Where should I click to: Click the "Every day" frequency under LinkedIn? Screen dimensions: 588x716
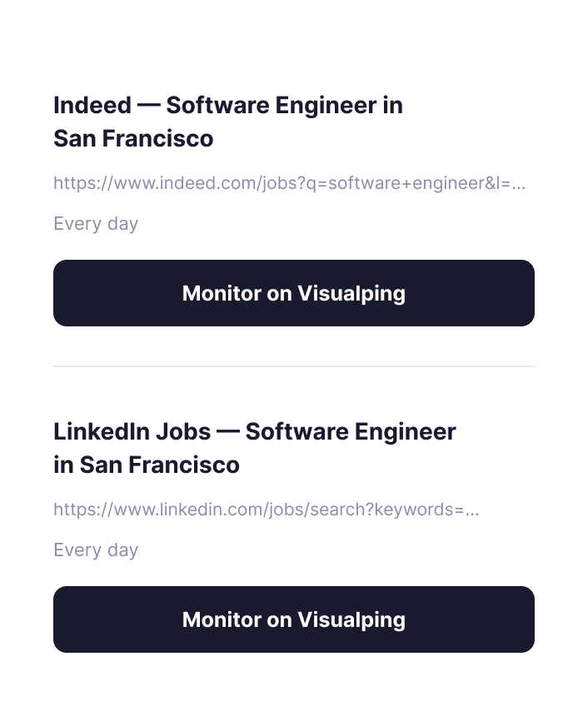96,550
